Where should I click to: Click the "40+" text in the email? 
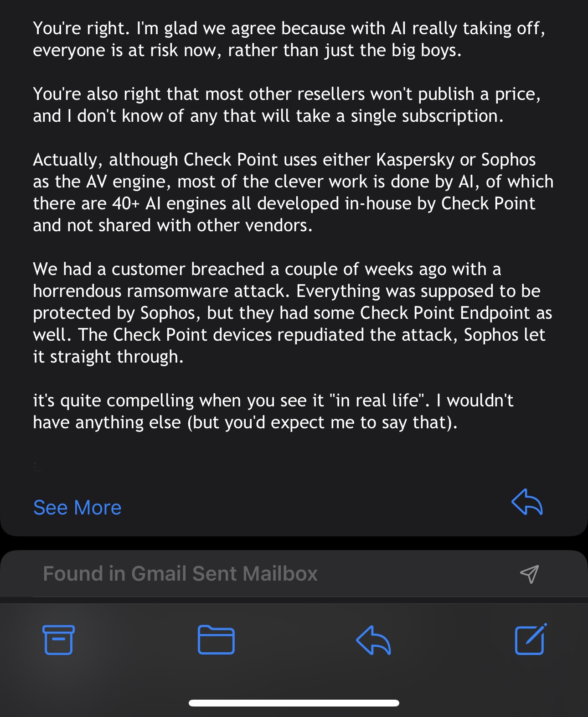126,203
